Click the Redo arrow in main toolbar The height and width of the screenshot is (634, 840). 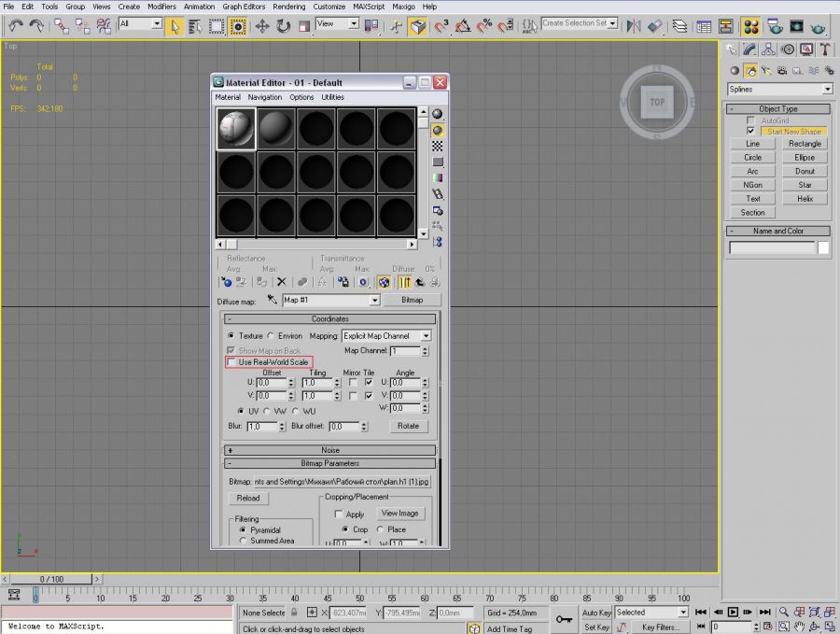tap(36, 26)
